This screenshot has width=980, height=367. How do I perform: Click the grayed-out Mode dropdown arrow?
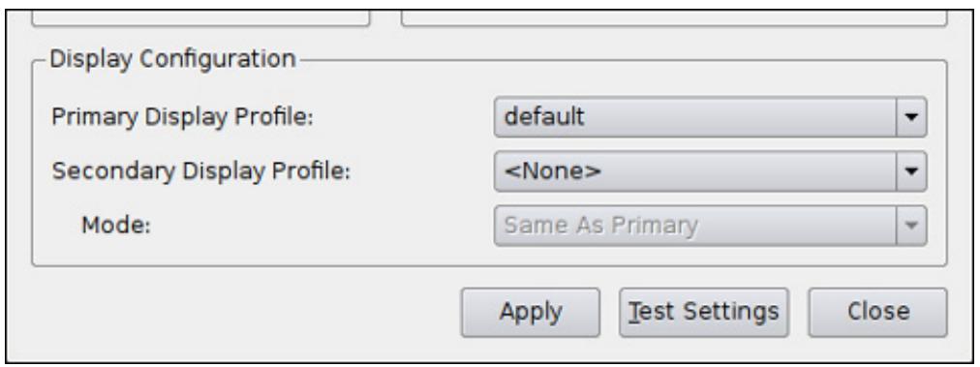coord(911,225)
